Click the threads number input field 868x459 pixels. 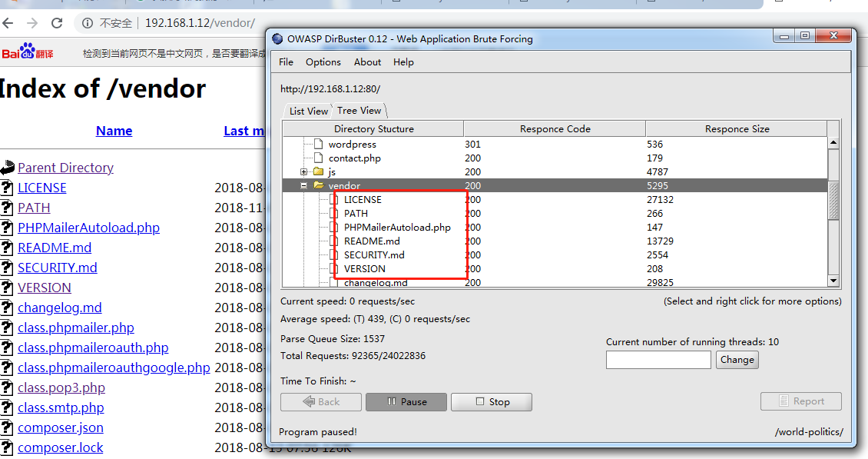[658, 360]
